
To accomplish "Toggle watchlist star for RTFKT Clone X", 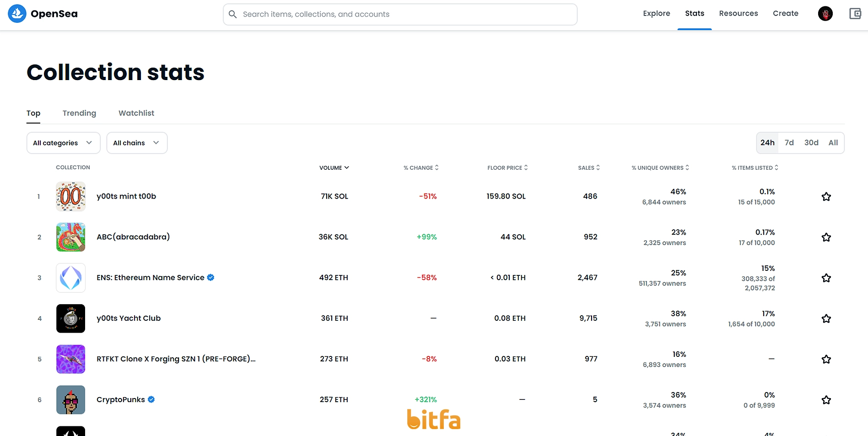I will [826, 360].
